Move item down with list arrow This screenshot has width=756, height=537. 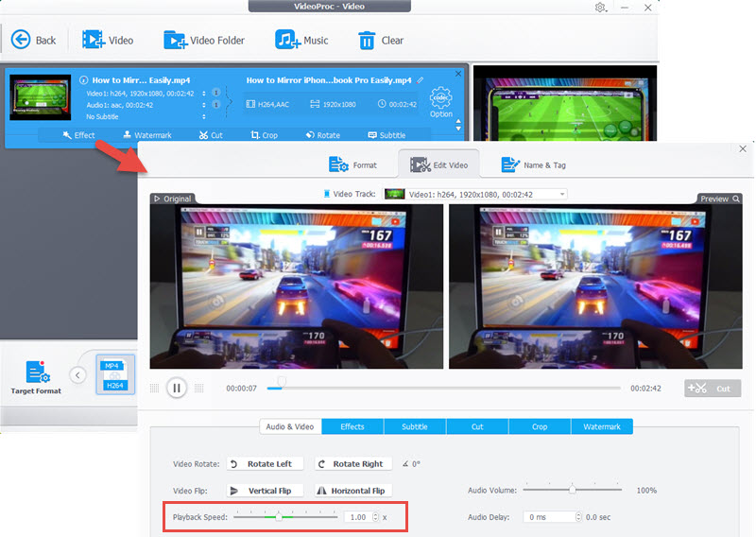coord(458,129)
